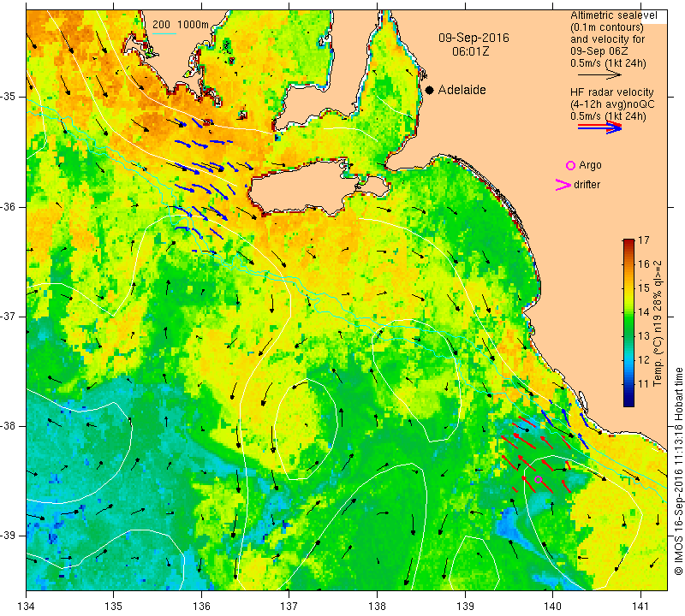Click the longitude label 135
This screenshot has height=616, width=685.
tap(114, 607)
